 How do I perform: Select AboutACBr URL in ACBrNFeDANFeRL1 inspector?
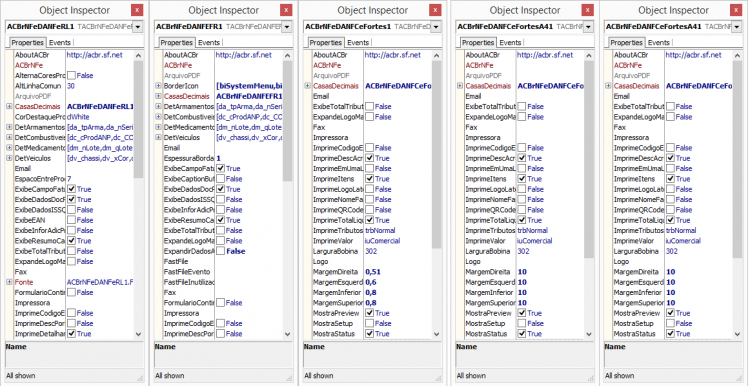click(x=95, y=55)
